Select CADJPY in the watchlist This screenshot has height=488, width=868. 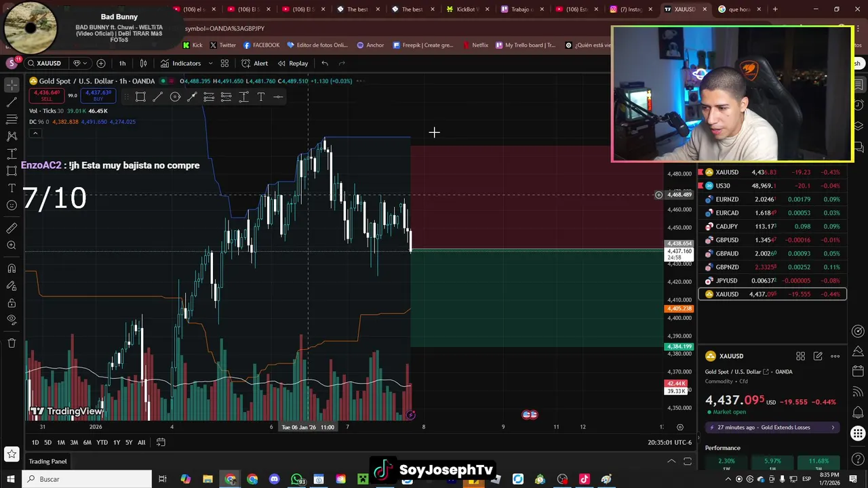[x=772, y=226]
